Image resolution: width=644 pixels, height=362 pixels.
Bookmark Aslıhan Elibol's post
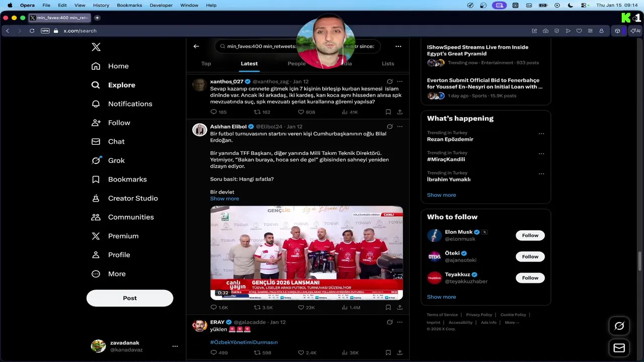[388, 307]
